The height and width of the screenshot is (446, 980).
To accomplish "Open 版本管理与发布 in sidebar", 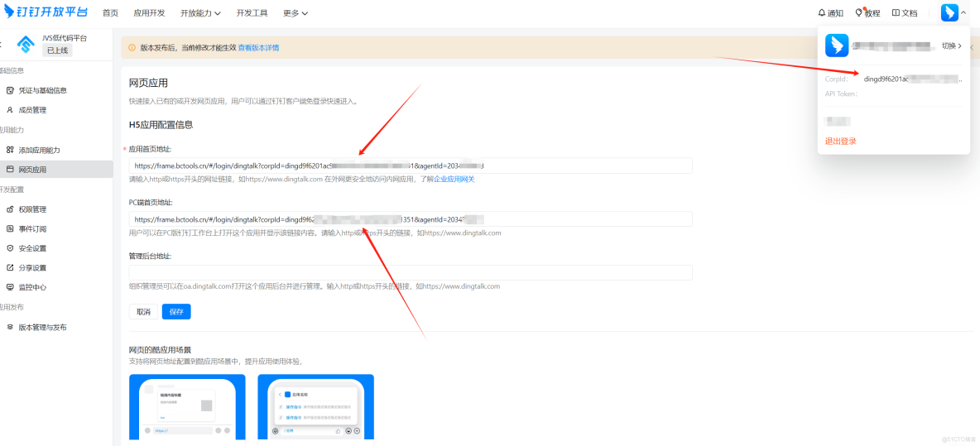I will pos(42,328).
